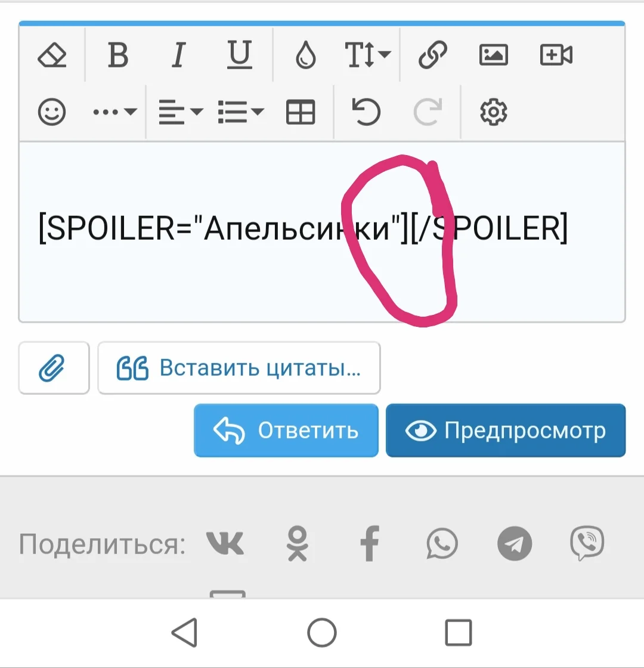Toggle underline text formatting

[x=240, y=55]
